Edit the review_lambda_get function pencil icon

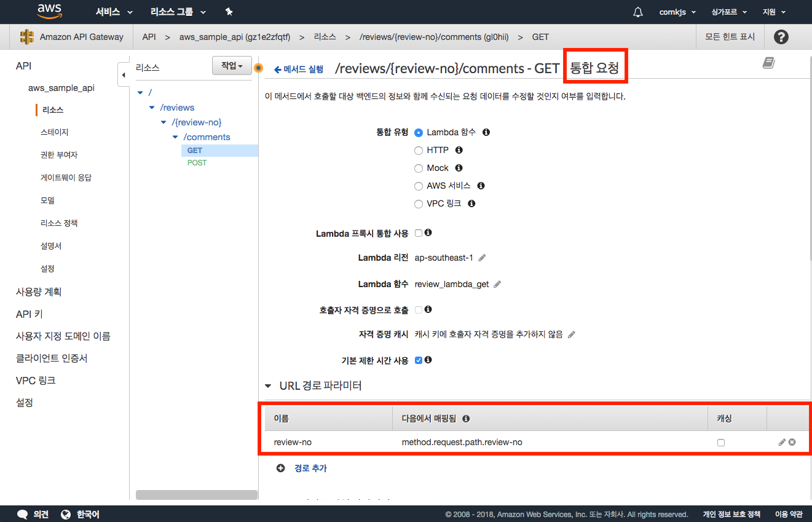click(497, 284)
